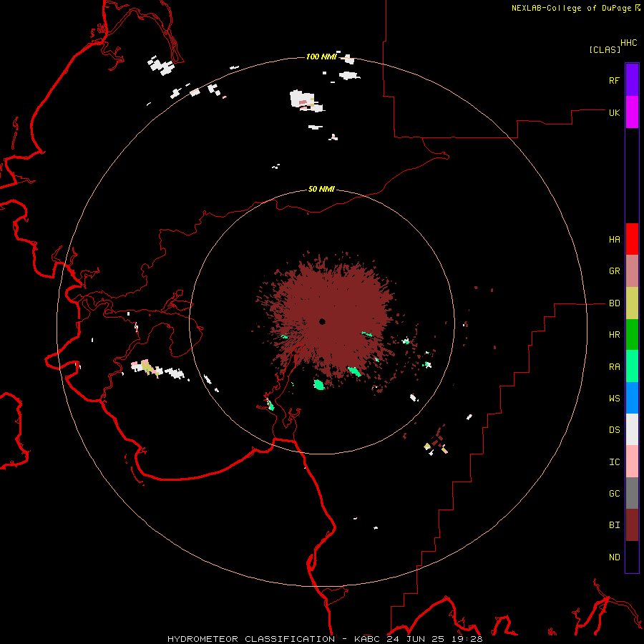Click the HR legend label

[614, 335]
